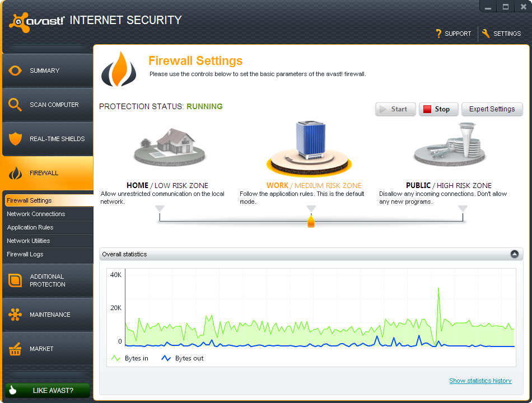Screen dimensions: 532x403
Task: Click the 20K axis label
Action: pyautogui.click(x=116, y=308)
